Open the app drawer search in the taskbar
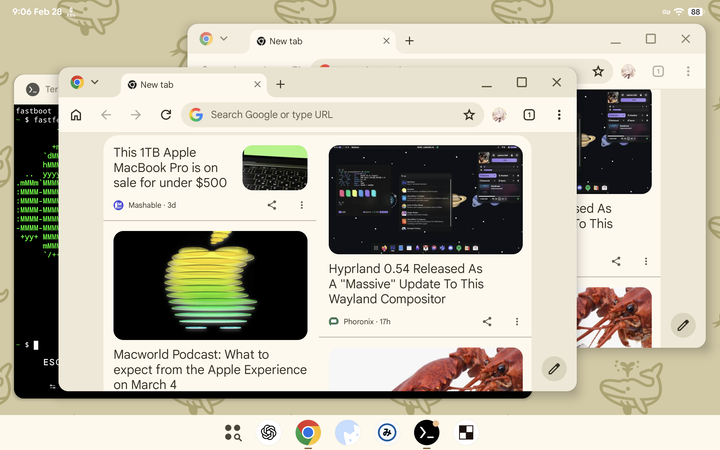 point(233,432)
